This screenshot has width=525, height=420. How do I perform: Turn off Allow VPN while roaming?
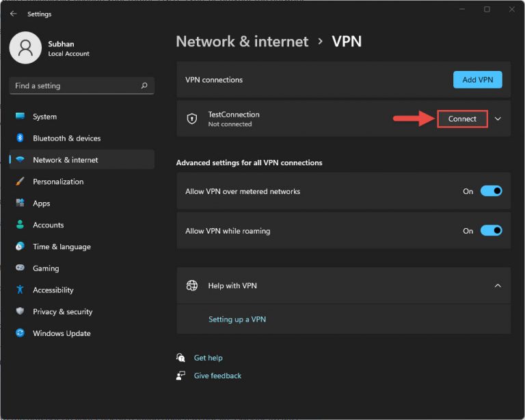point(491,231)
